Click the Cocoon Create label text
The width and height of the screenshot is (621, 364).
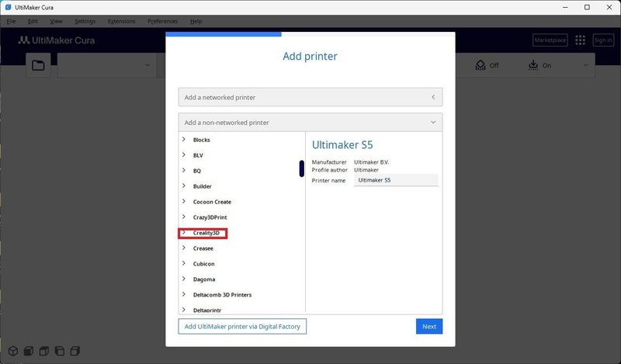tap(212, 202)
